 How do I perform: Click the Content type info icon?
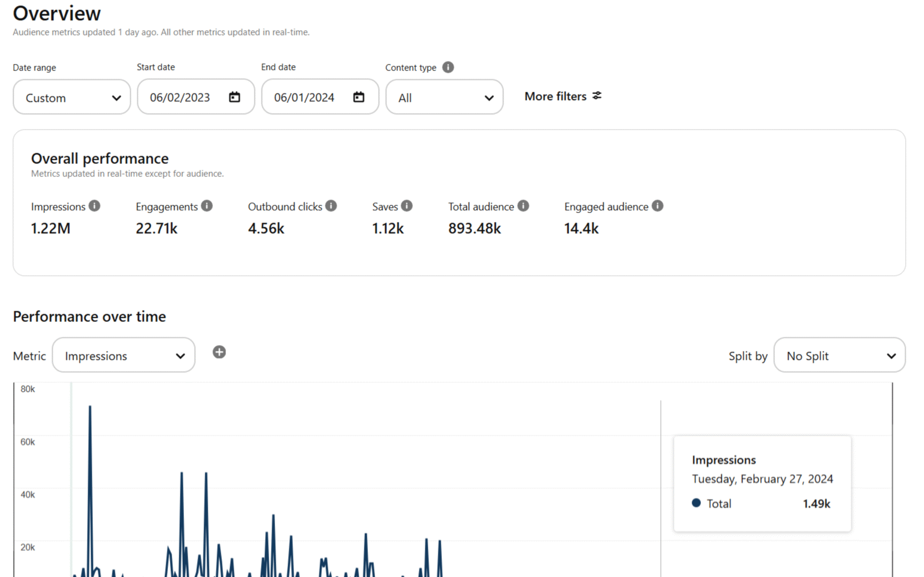point(448,67)
